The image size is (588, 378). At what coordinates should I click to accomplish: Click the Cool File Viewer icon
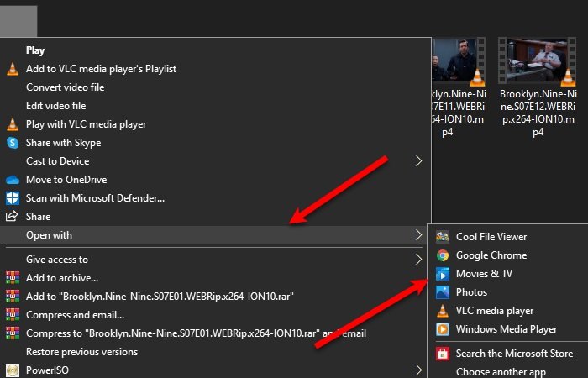pyautogui.click(x=443, y=237)
